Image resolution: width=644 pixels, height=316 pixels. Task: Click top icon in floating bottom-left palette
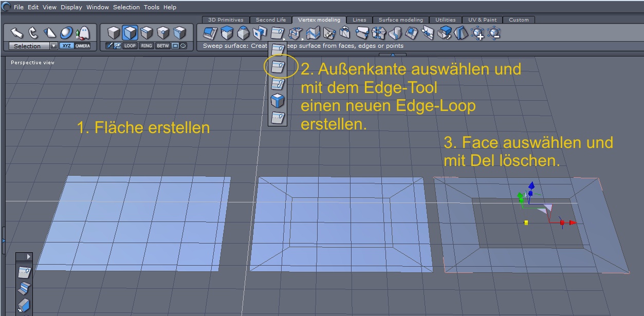click(24, 271)
